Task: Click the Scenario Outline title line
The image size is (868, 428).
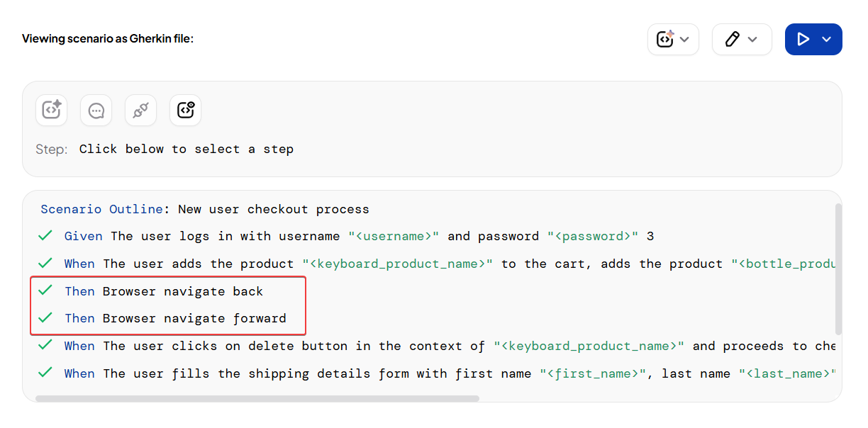Action: pos(205,209)
